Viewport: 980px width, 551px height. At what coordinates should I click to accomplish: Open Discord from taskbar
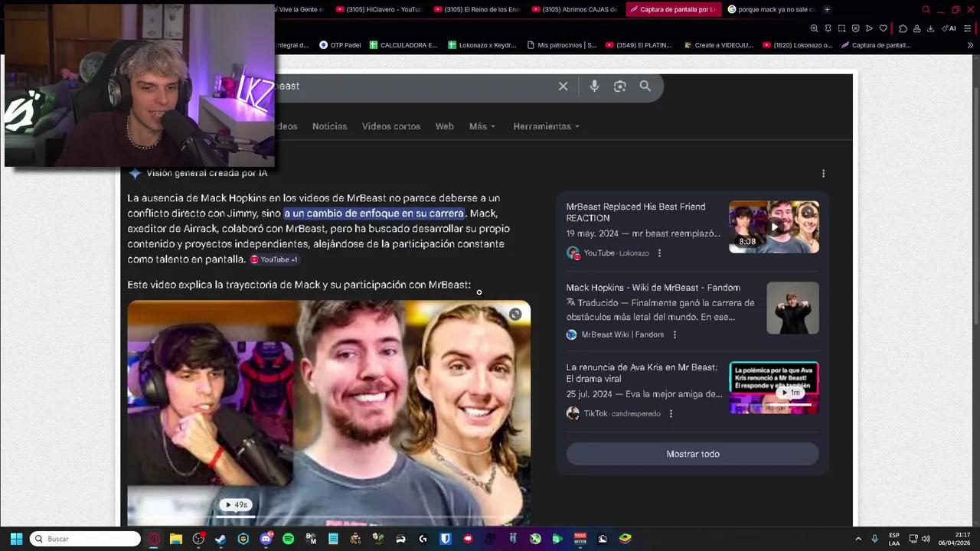click(x=266, y=539)
